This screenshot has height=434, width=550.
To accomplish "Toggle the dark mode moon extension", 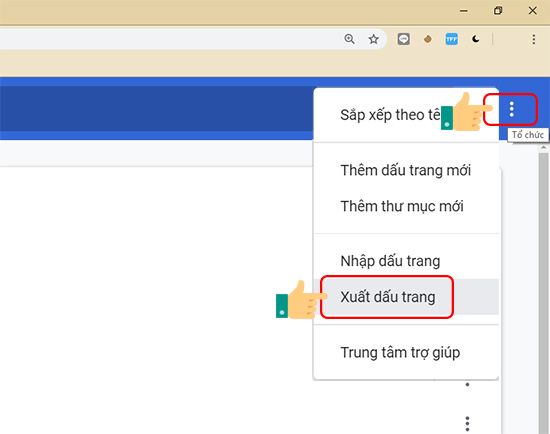I will tap(476, 39).
